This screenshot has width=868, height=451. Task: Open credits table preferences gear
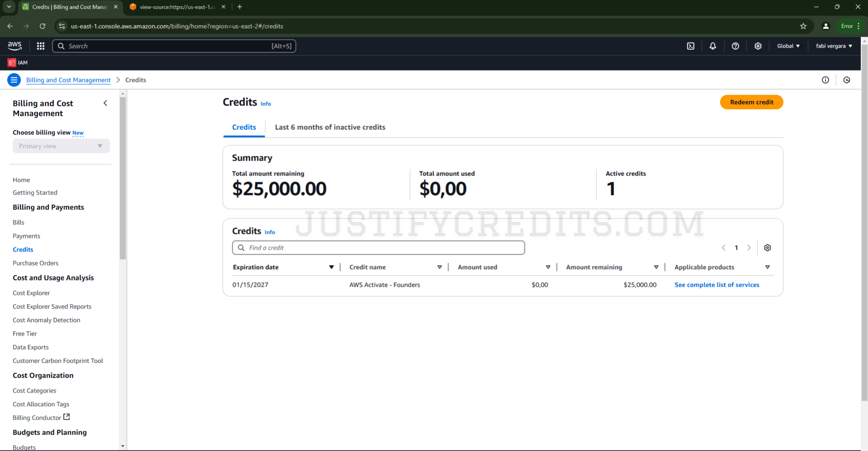768,248
